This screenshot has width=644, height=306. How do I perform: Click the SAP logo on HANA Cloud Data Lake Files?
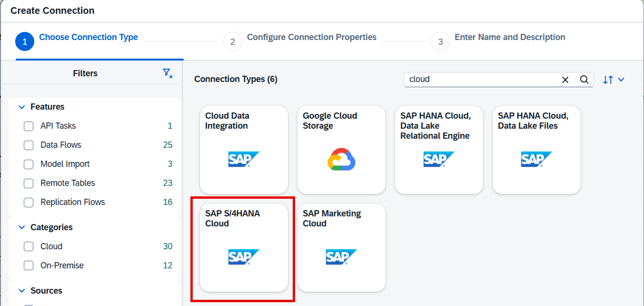click(x=536, y=159)
